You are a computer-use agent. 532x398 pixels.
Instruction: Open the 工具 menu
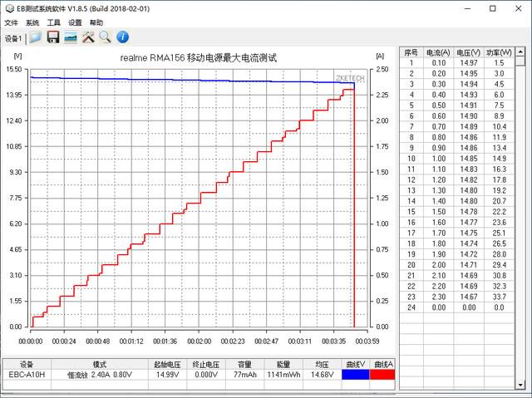tap(53, 22)
